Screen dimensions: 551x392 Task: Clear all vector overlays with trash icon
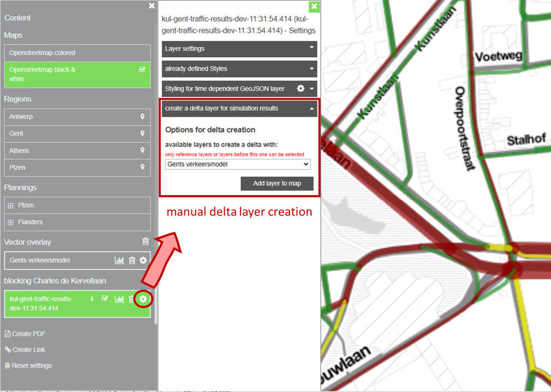(145, 242)
